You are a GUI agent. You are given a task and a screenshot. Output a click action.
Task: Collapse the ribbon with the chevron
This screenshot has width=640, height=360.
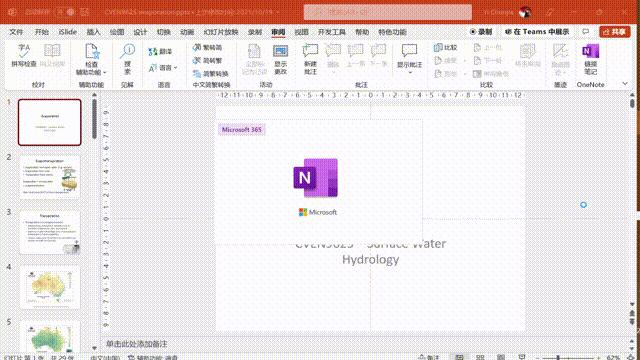pos(625,84)
